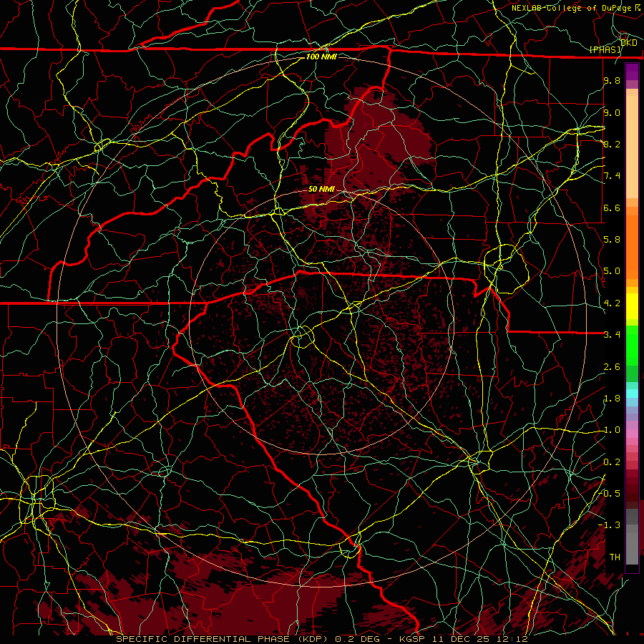Image resolution: width=644 pixels, height=644 pixels.
Task: Click the 6.6 legend value
Action: pos(612,208)
